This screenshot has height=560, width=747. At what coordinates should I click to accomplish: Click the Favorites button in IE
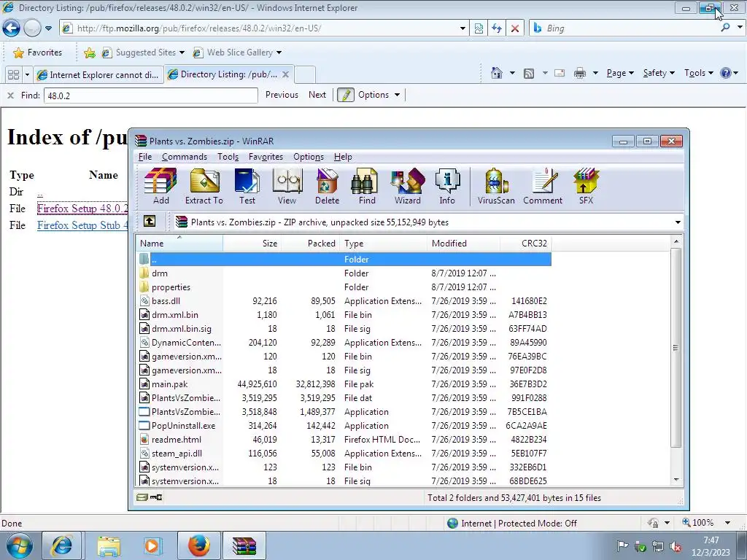point(38,52)
